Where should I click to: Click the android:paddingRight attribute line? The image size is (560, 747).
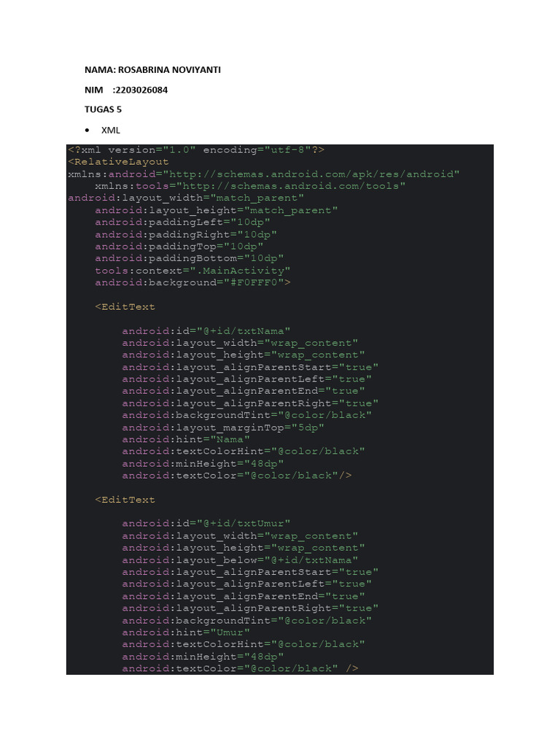pos(186,234)
